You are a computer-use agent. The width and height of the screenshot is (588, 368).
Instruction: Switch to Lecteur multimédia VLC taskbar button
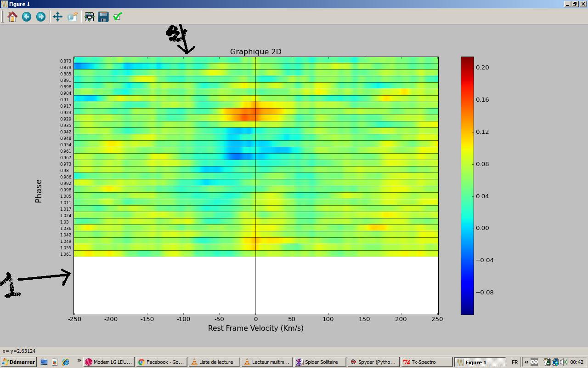(x=268, y=362)
